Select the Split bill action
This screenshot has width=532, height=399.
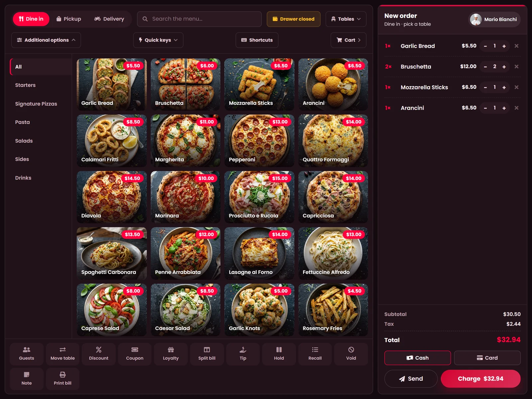[x=207, y=354]
